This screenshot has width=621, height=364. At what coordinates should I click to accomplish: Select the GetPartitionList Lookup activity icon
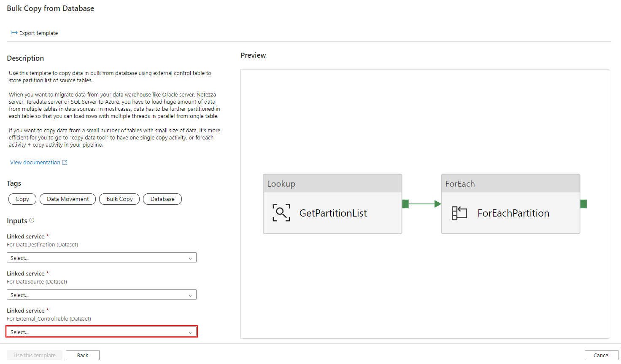pyautogui.click(x=281, y=213)
